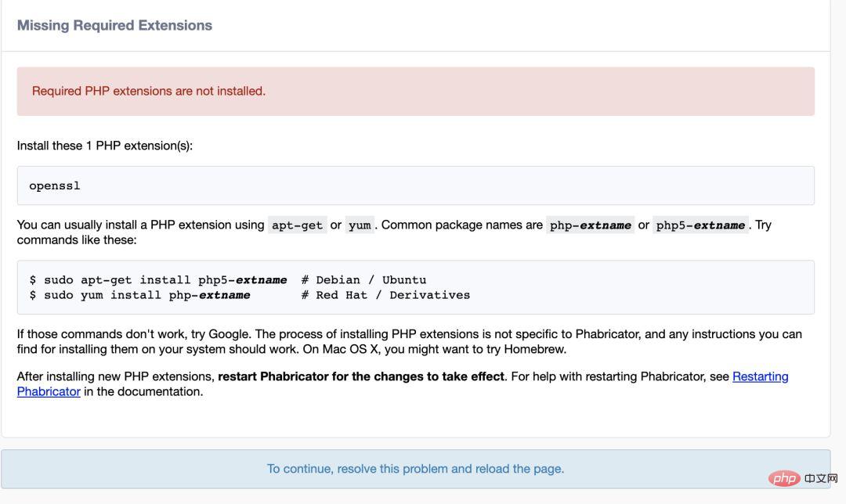Click the blue reload the page notice
The width and height of the screenshot is (846, 504).
coord(415,469)
